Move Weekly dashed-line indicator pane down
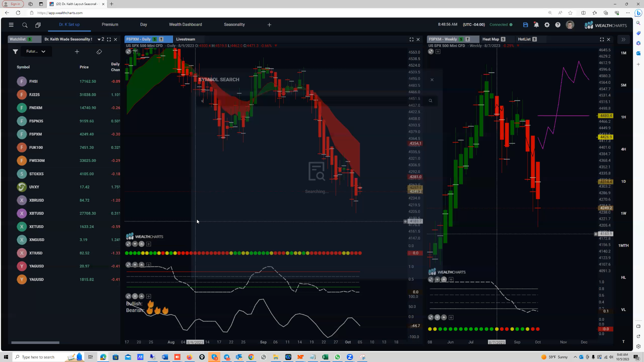The height and width of the screenshot is (362, 644). pos(437,280)
